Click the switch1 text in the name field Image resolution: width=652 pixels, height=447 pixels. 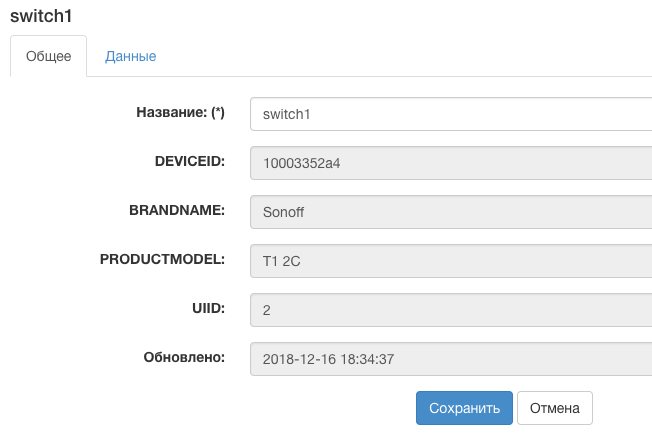coord(287,114)
